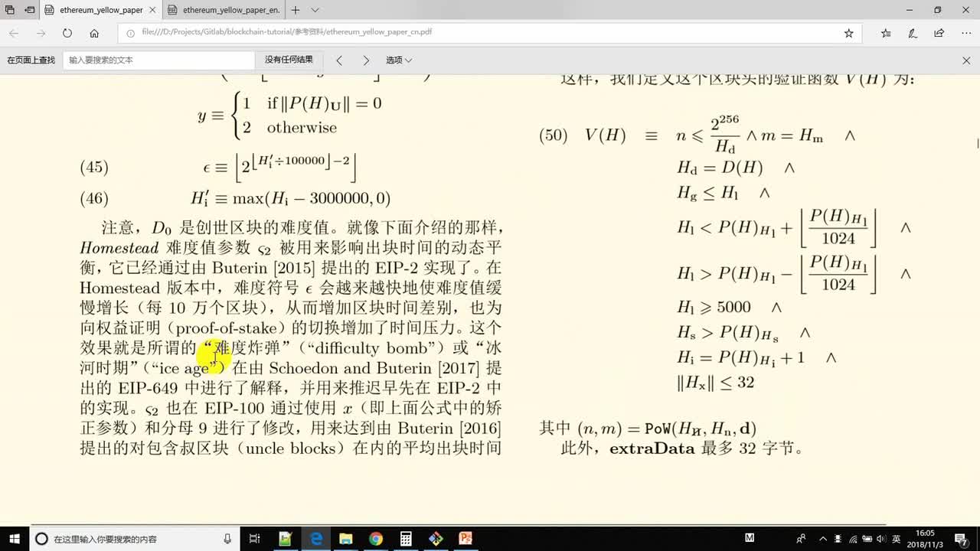This screenshot has height=551, width=980.
Task: Open Edge settings and more menu
Action: (x=965, y=34)
